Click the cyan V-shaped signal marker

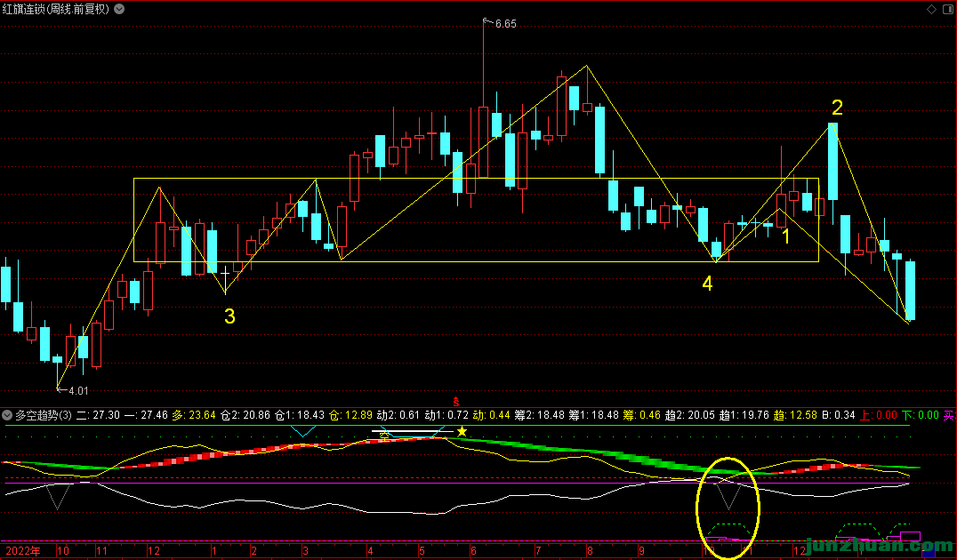pyautogui.click(x=302, y=431)
